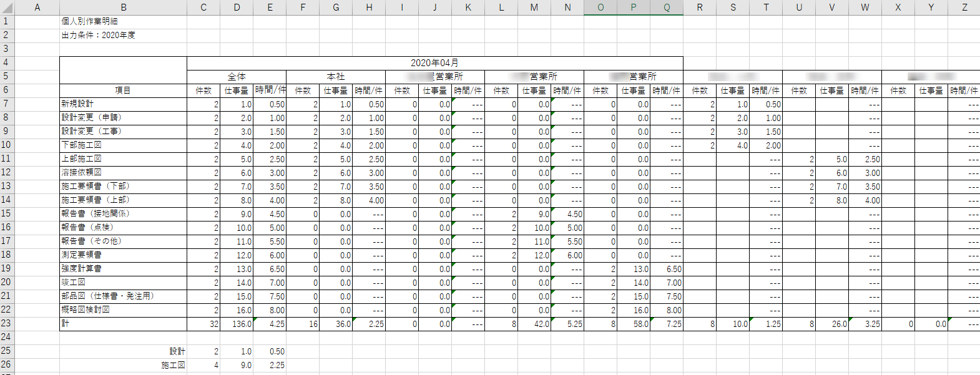Select column A header
The width and height of the screenshot is (980, 375).
(x=37, y=7)
